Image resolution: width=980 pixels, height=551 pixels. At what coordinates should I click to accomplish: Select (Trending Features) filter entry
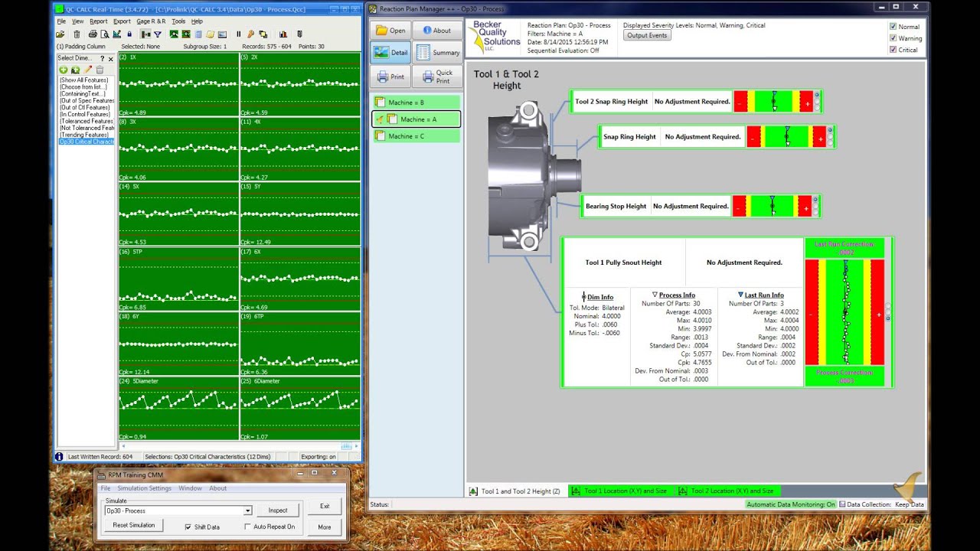(x=84, y=135)
